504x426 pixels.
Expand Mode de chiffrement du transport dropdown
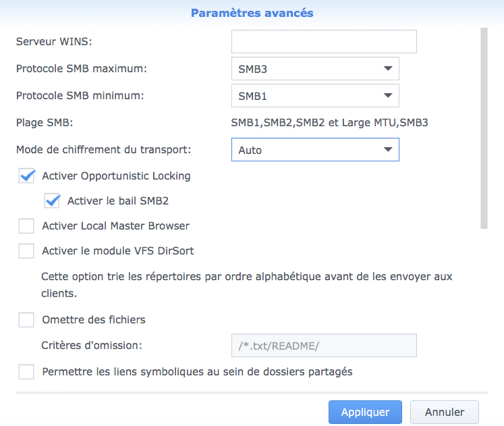tap(315, 149)
